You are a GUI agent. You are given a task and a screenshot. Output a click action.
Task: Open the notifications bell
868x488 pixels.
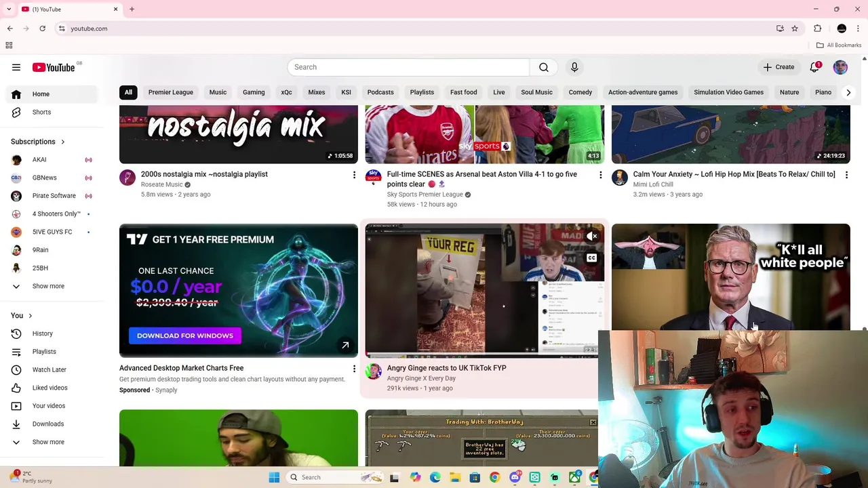tap(815, 67)
